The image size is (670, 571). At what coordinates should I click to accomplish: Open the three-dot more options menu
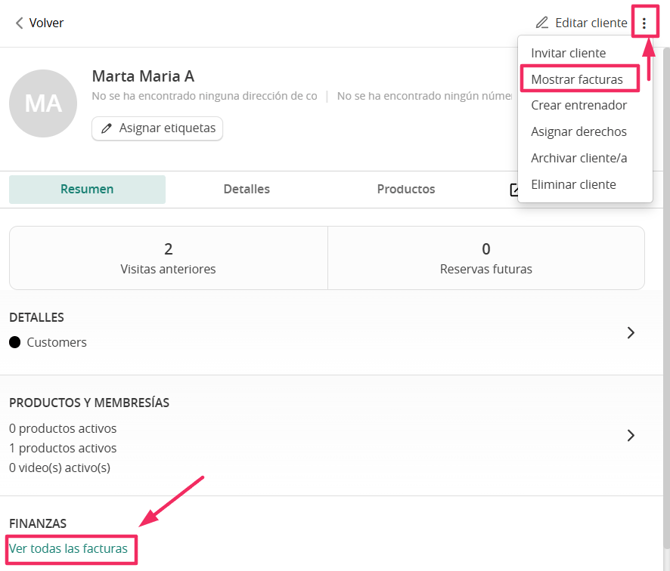pyautogui.click(x=644, y=23)
